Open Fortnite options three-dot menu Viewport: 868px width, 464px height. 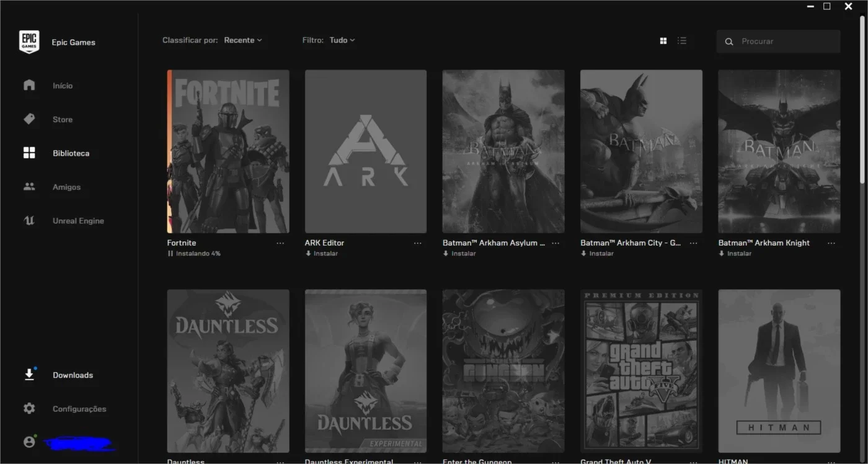coord(280,243)
